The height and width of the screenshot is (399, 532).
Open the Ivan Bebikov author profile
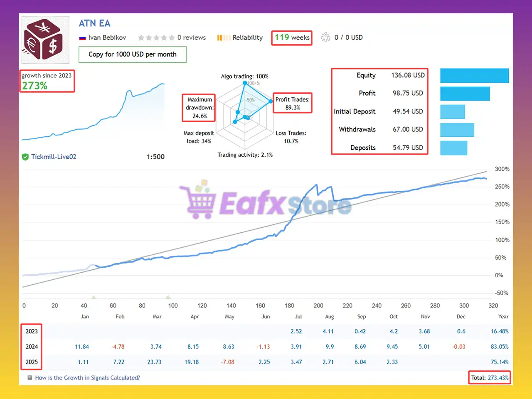click(107, 37)
